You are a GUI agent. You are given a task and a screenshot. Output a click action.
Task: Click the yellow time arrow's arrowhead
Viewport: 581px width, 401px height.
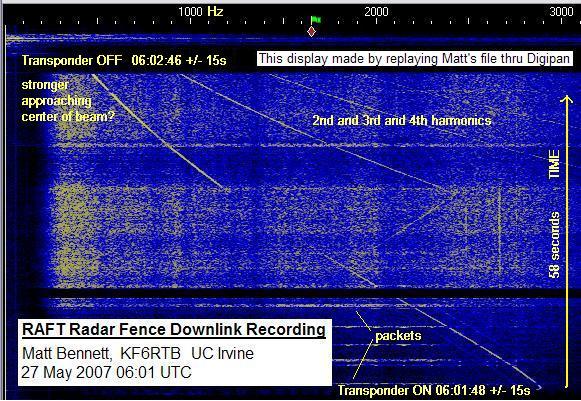[x=567, y=99]
